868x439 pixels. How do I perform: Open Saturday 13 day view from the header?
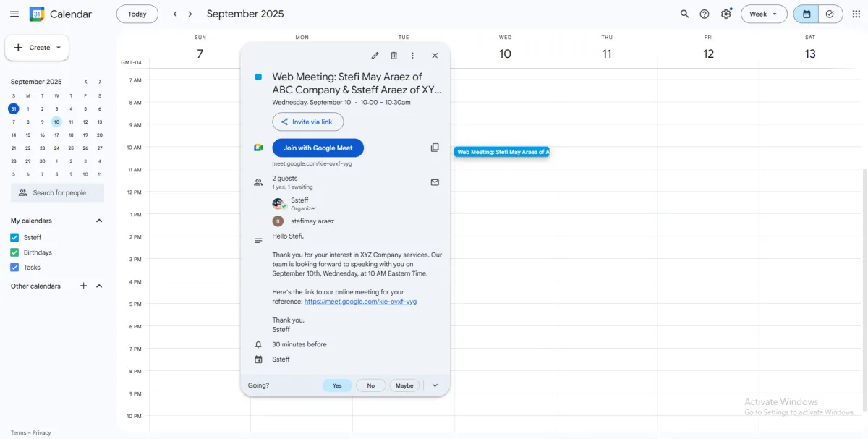(x=810, y=54)
